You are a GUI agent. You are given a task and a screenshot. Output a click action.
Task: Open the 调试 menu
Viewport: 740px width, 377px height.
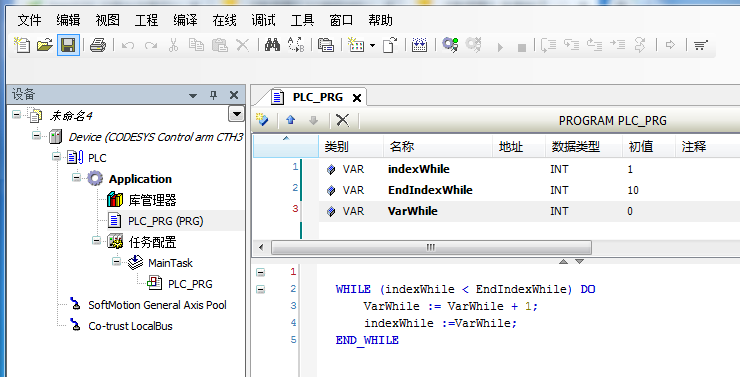point(263,20)
